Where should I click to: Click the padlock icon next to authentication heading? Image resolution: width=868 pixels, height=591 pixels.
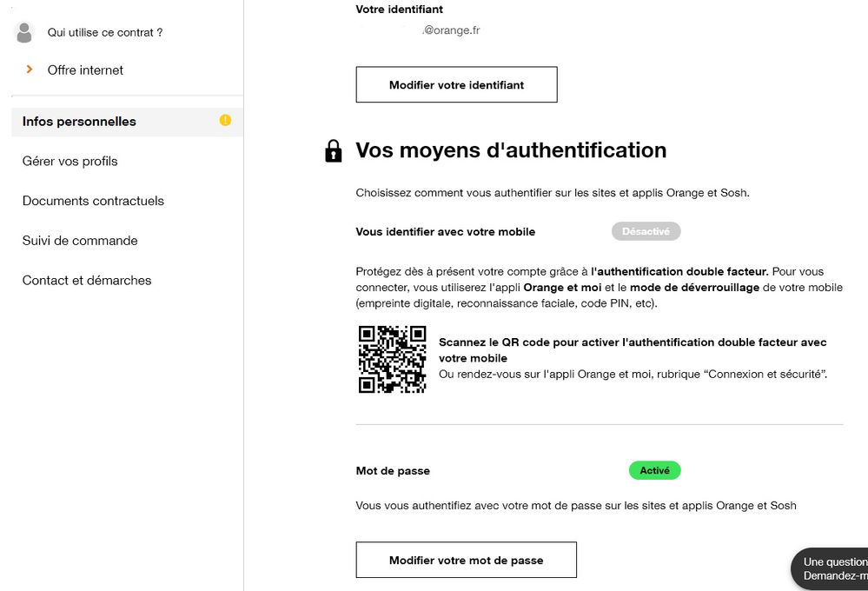pyautogui.click(x=334, y=150)
